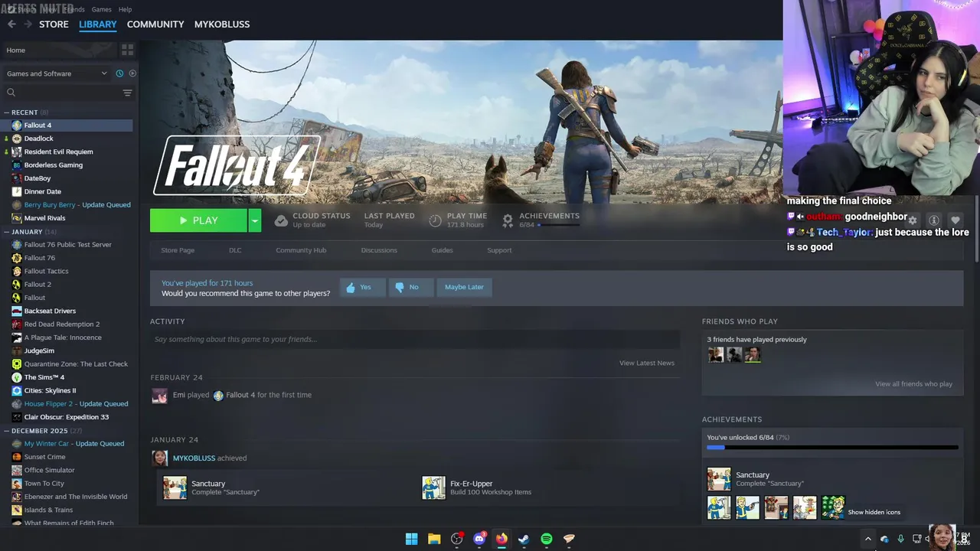Switch library to grid collections view
Viewport: 980px width, 551px height.
[127, 50]
